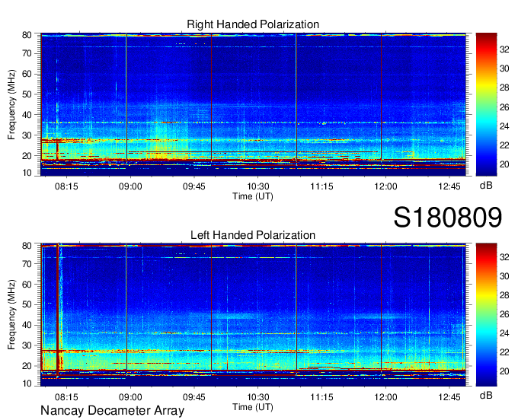Click the 26 value on the upper color bar

[x=504, y=107]
